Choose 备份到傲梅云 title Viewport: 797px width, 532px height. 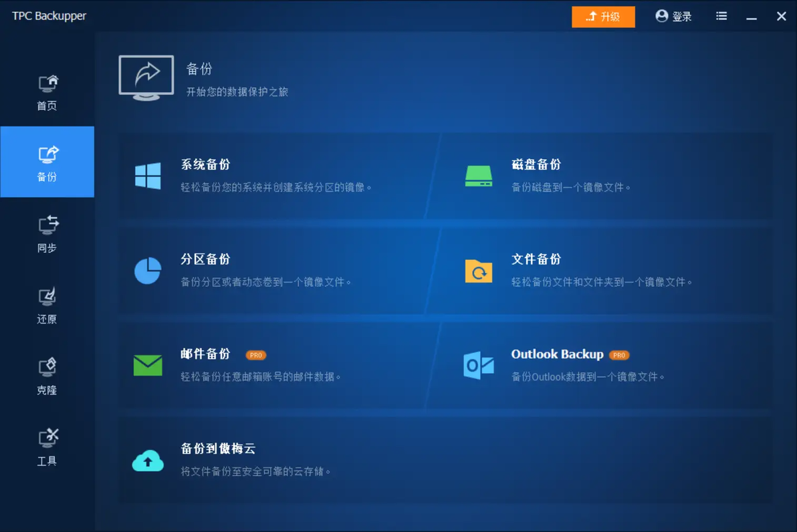pyautogui.click(x=218, y=448)
